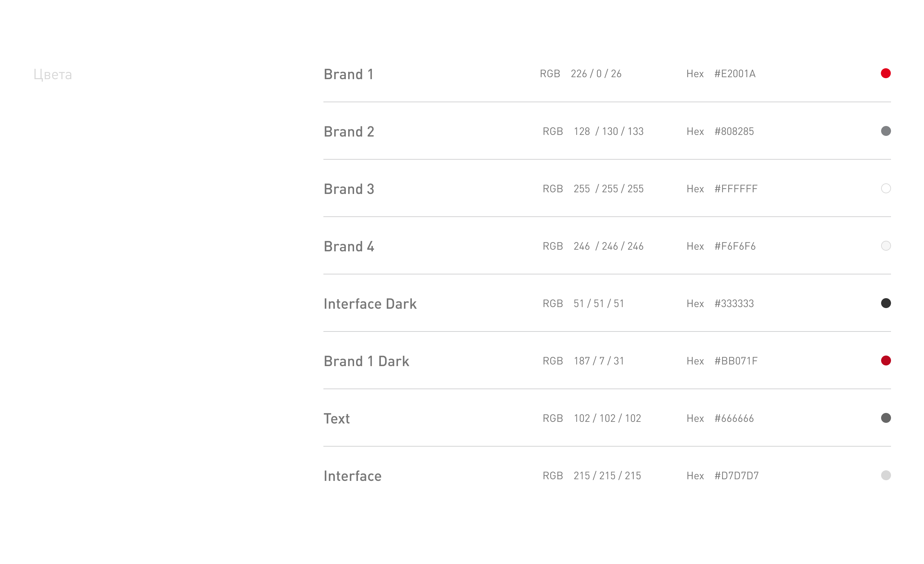Select the gray Brand 2 color dot
Screen dimensions: 924x564
885,131
